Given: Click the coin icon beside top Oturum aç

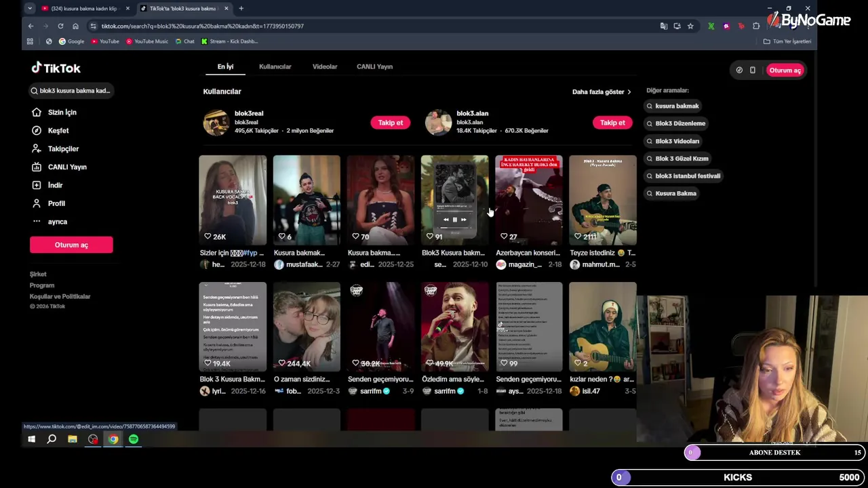Looking at the screenshot, I should pyautogui.click(x=739, y=70).
